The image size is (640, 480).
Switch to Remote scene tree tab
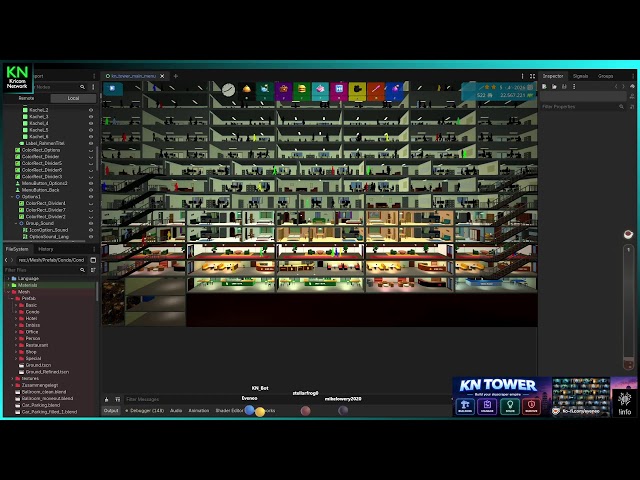[x=27, y=98]
